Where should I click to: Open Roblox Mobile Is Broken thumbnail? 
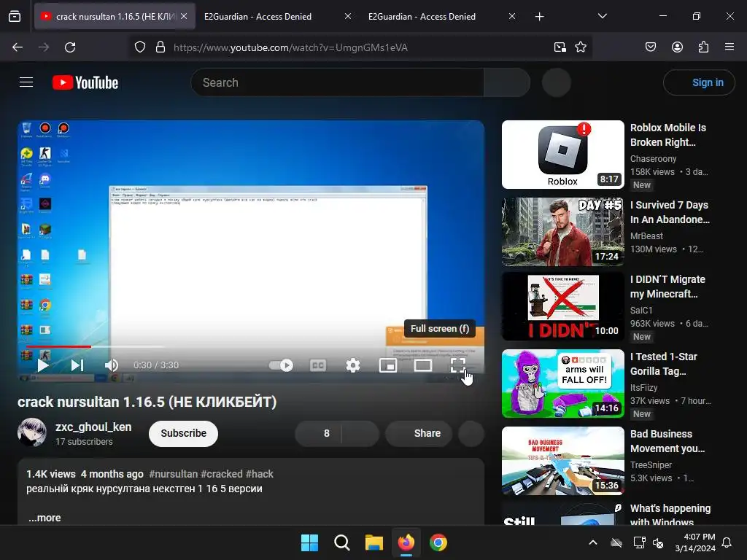click(x=562, y=155)
